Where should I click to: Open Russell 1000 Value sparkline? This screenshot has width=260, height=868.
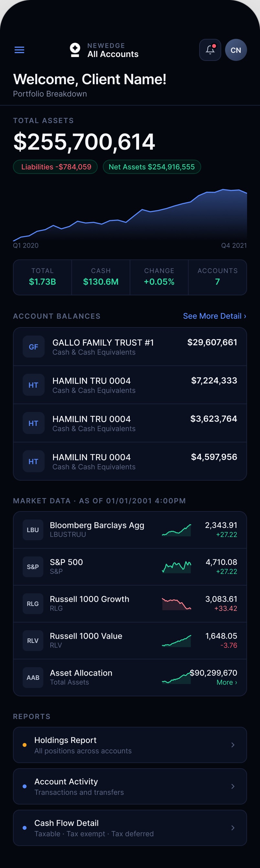[176, 641]
